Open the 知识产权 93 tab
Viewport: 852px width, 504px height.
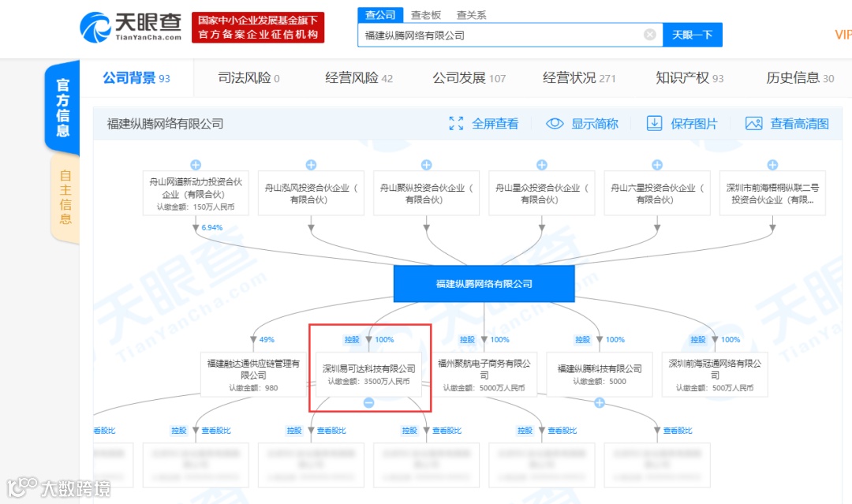click(689, 78)
